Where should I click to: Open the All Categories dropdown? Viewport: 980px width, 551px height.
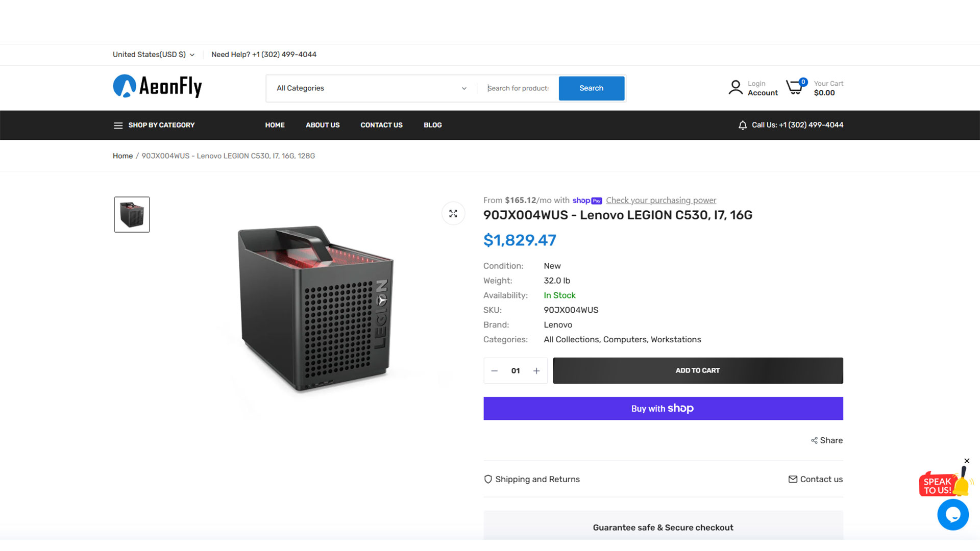pyautogui.click(x=372, y=88)
